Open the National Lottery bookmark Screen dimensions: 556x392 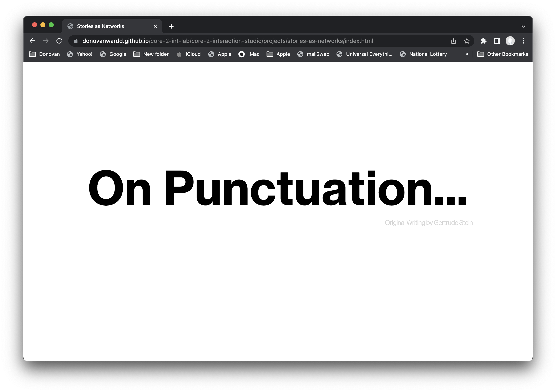423,54
